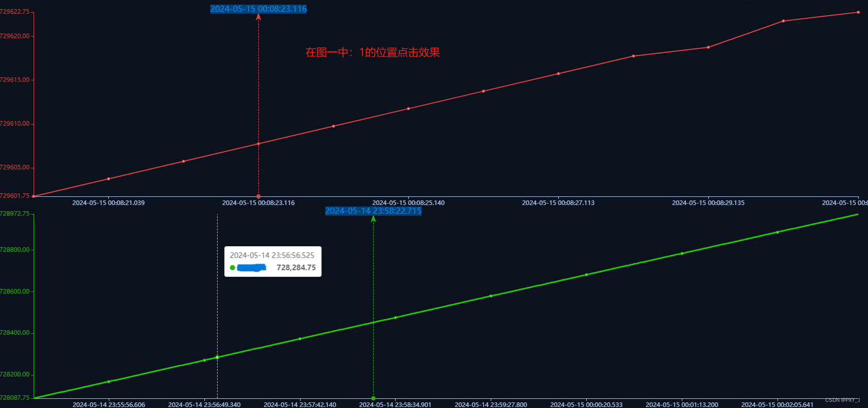
Task: Click blue marker label 2024-05-14 23:58:22.715
Action: tap(373, 211)
